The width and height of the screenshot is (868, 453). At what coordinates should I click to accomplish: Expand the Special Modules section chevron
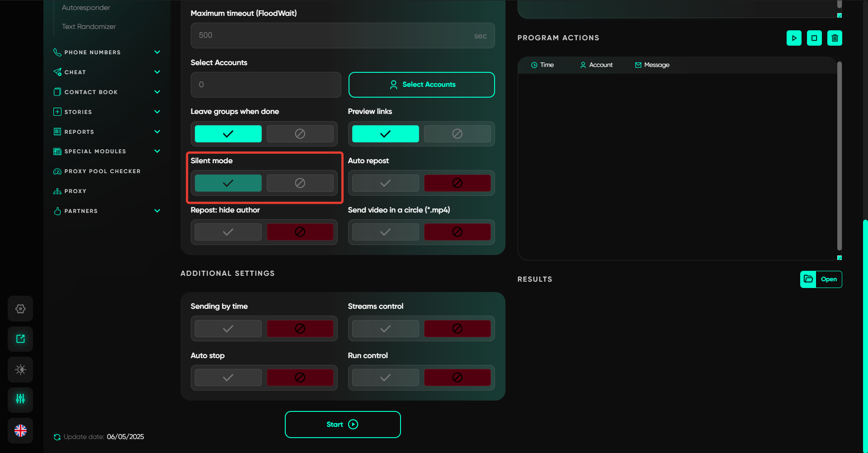pyautogui.click(x=157, y=151)
